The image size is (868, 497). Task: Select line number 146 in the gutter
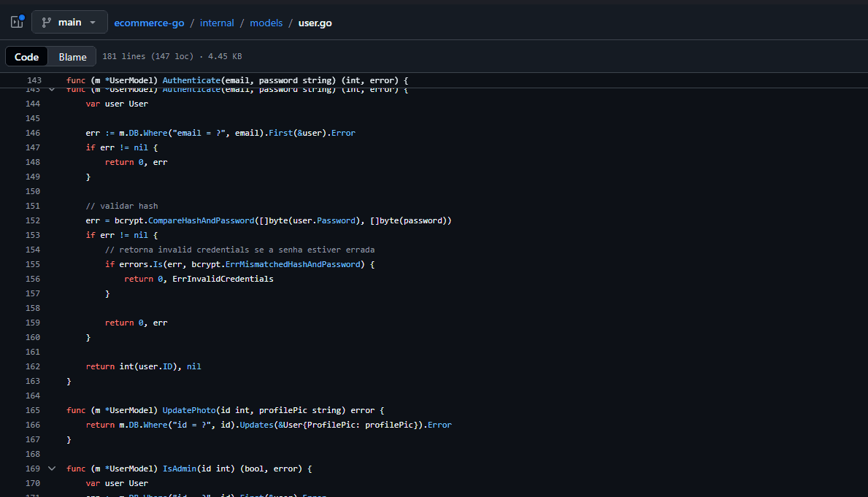click(x=33, y=133)
